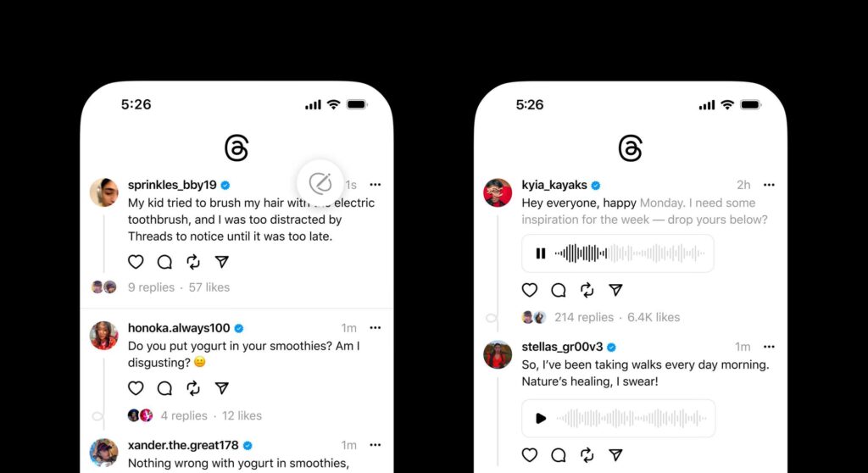This screenshot has height=473, width=868.
Task: View 12 likes on honoka's post
Action: (242, 416)
